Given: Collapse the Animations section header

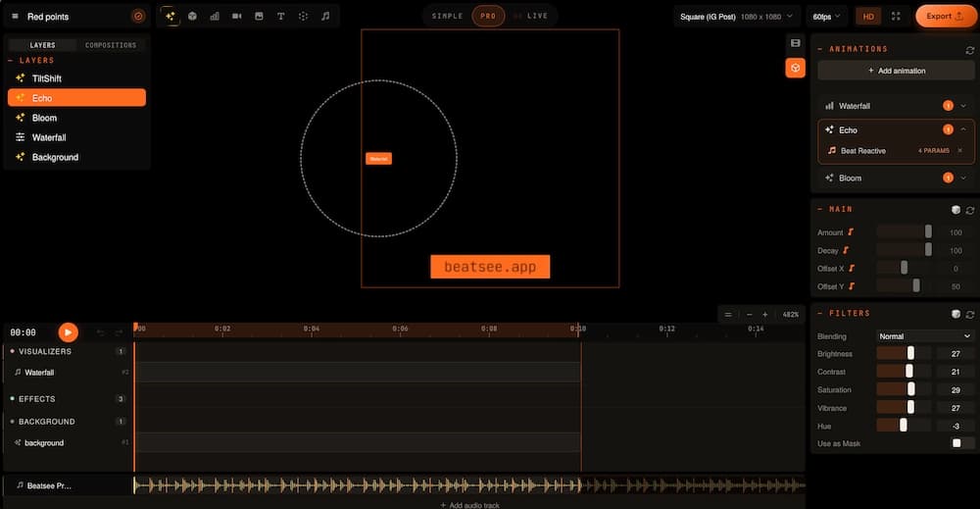Looking at the screenshot, I should click(853, 49).
